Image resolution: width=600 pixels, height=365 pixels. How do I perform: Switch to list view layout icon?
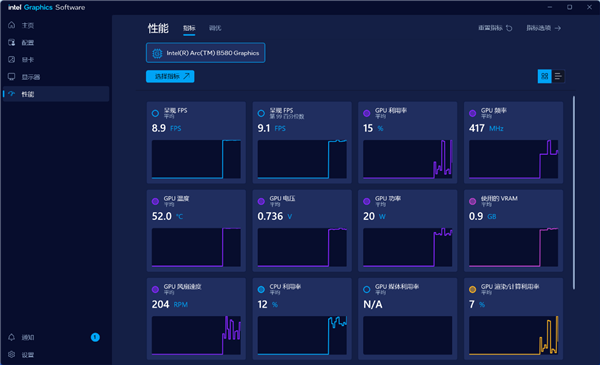coord(558,77)
